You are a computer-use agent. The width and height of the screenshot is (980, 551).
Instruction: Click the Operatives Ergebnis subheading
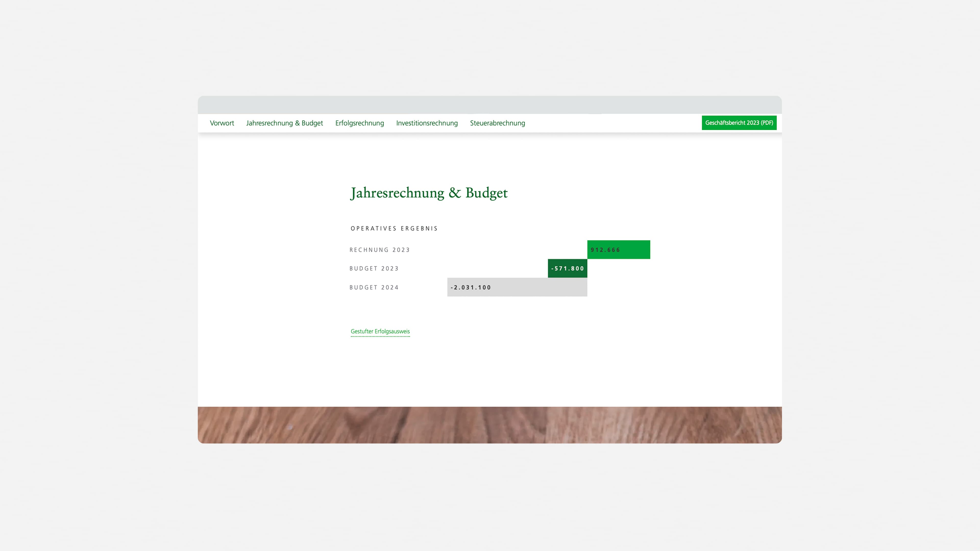(394, 229)
